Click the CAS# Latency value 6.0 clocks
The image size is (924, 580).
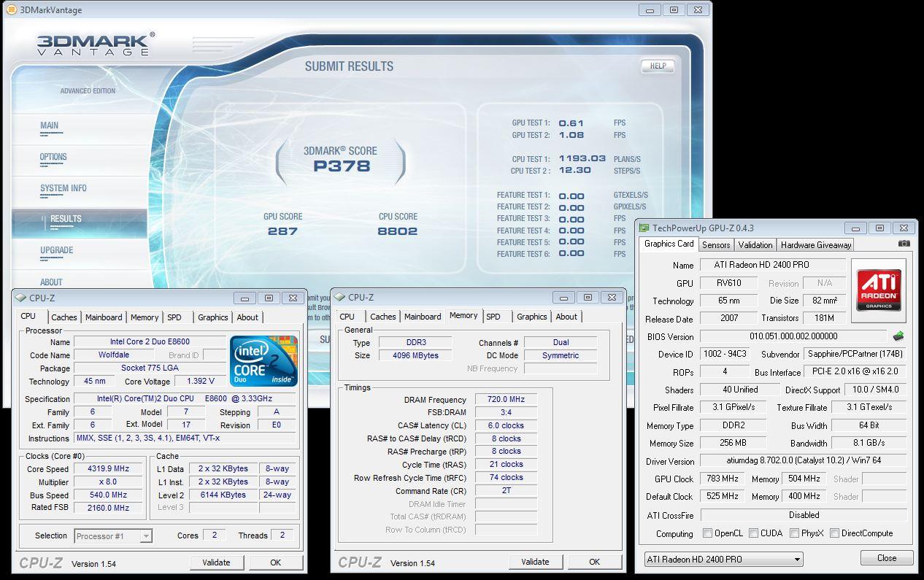[506, 426]
